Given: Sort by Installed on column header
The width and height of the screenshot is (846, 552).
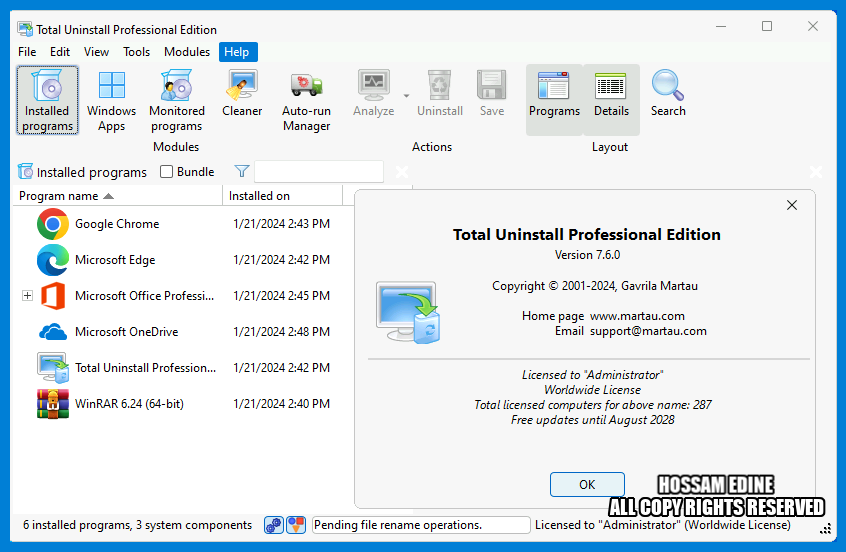Looking at the screenshot, I should pos(283,196).
